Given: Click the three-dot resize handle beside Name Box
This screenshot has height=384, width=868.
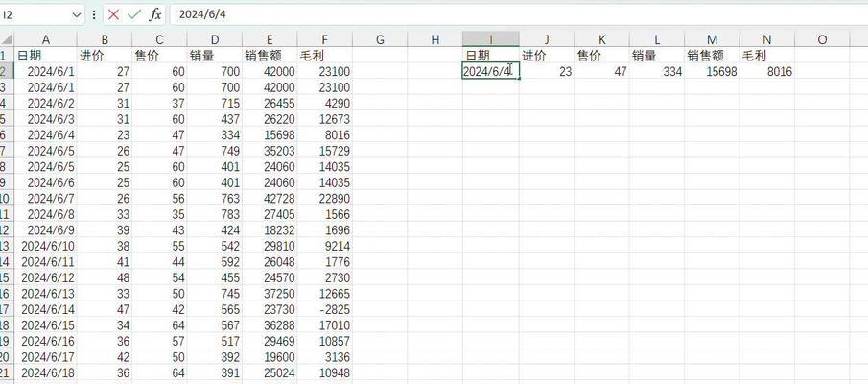Looking at the screenshot, I should pyautogui.click(x=93, y=14).
